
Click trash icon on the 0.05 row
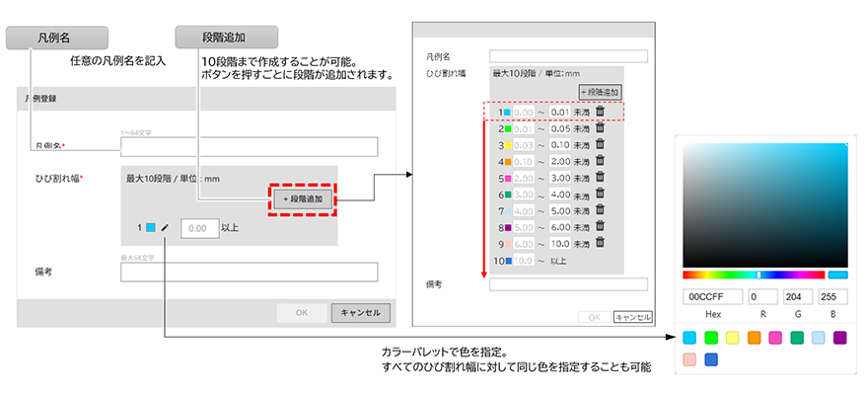(600, 127)
